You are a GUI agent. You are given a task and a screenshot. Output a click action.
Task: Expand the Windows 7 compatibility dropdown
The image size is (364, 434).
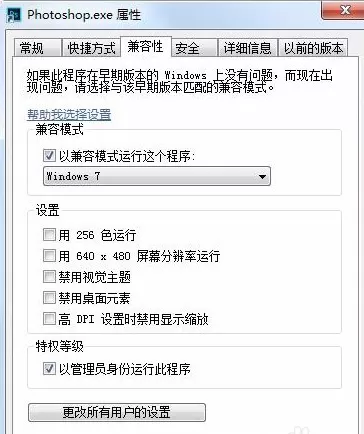157,176
